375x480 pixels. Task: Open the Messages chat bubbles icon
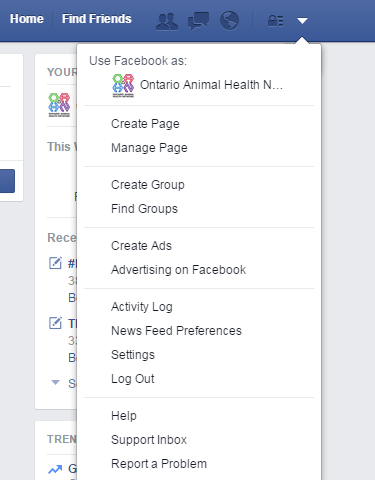[199, 21]
